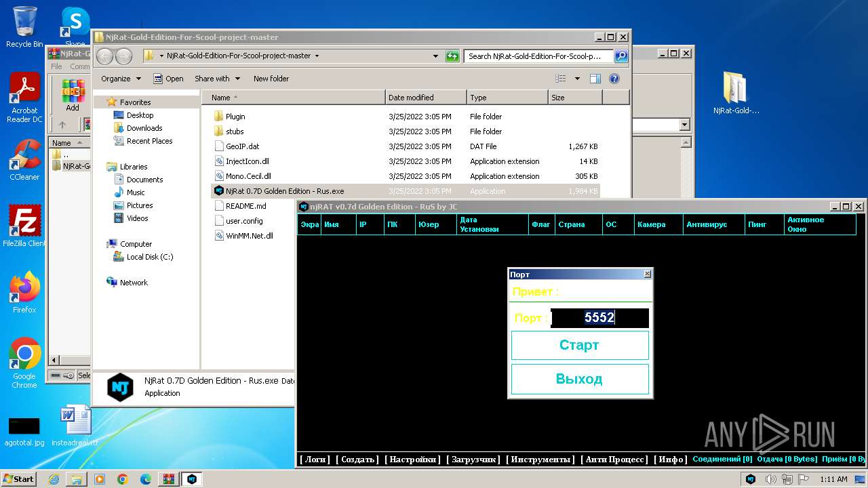This screenshot has width=868, height=488.
Task: Open the njRAT Логи menu
Action: point(315,460)
